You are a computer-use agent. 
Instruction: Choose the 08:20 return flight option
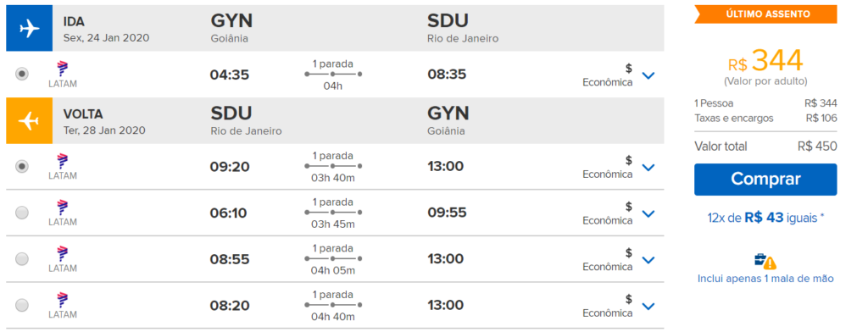tap(21, 306)
